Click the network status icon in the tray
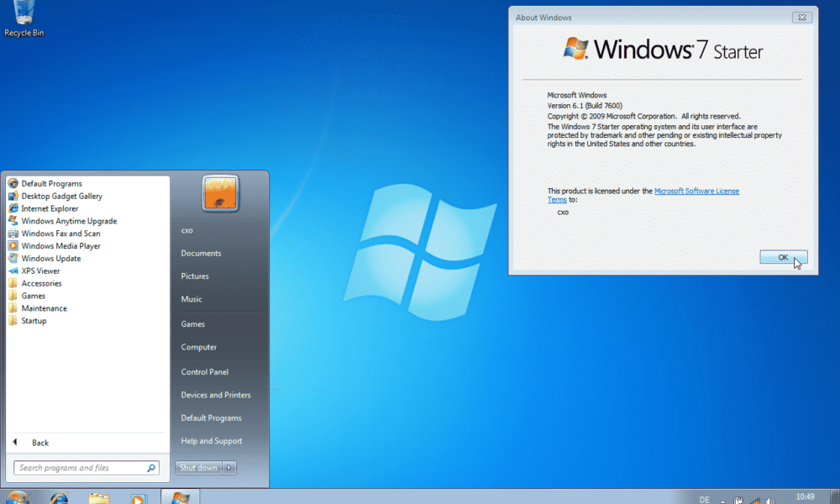Image resolution: width=840 pixels, height=504 pixels. (753, 498)
